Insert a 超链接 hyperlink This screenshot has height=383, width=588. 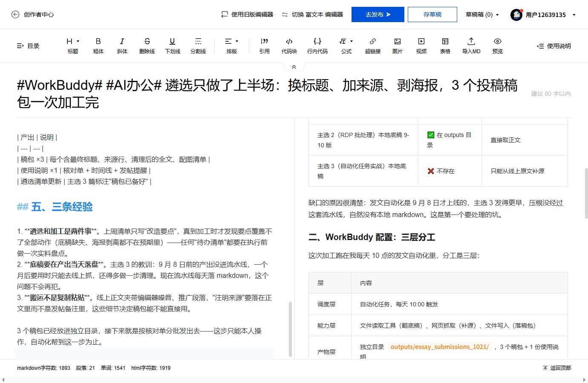tap(373, 46)
